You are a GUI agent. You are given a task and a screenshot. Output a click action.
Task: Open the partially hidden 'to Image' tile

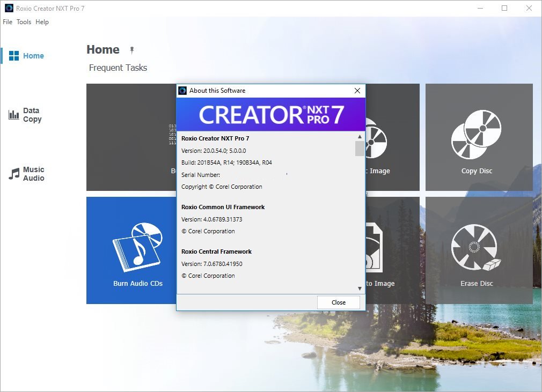tap(393, 250)
